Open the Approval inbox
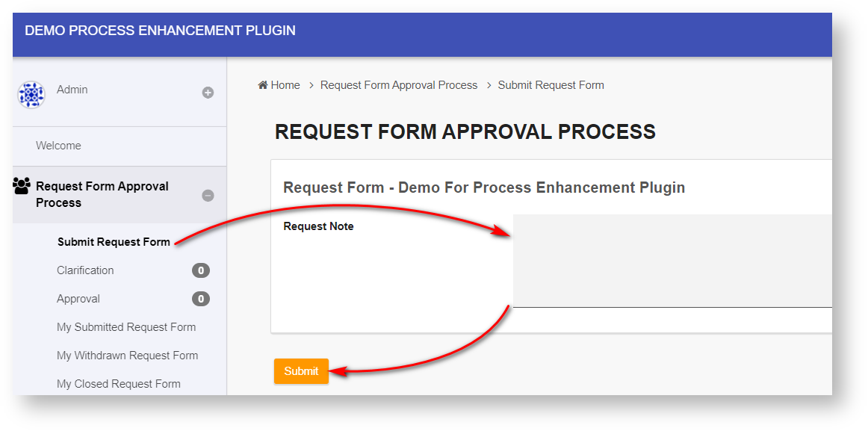 coord(78,299)
